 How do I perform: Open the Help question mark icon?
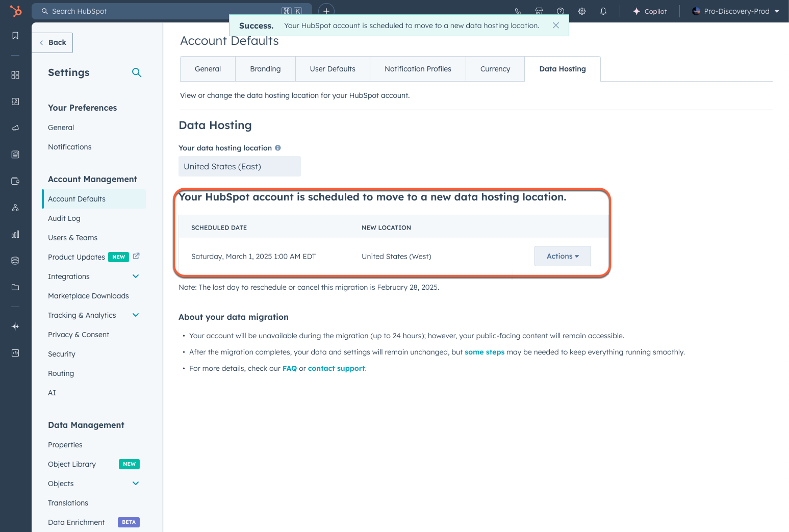[x=561, y=11]
